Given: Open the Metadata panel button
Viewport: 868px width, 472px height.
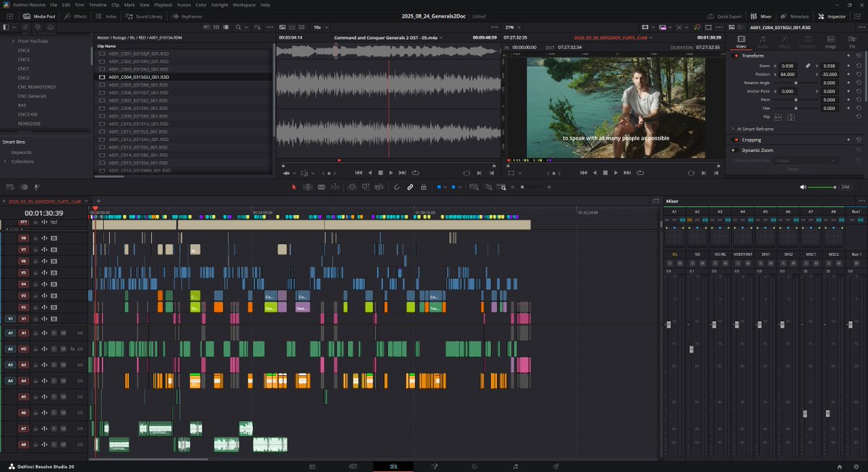Looking at the screenshot, I should coord(796,16).
